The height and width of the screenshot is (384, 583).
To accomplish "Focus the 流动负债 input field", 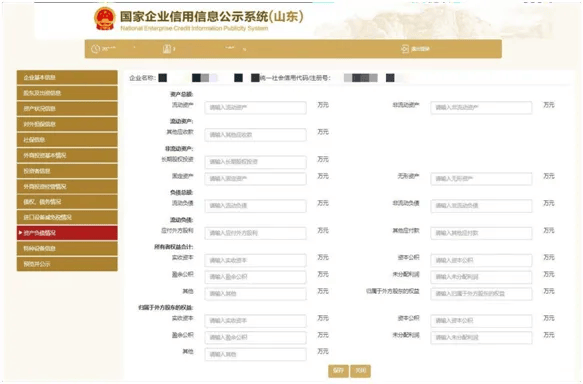I will 255,206.
